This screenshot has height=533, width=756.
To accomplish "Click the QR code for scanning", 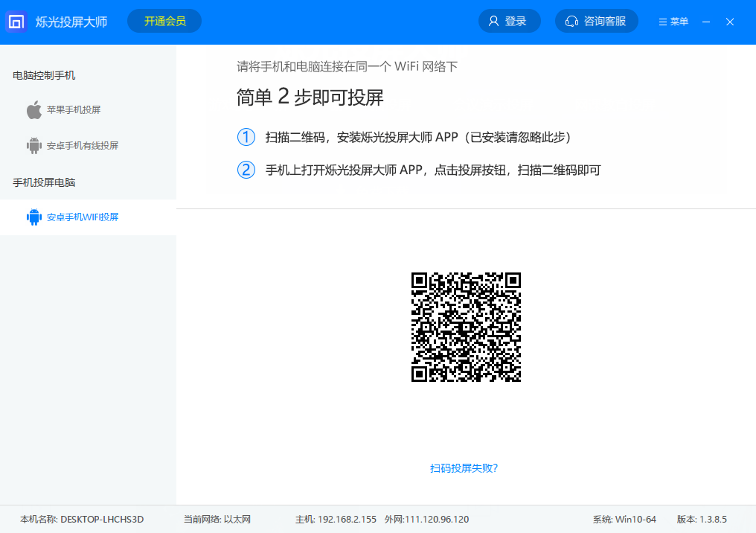I will point(466,327).
